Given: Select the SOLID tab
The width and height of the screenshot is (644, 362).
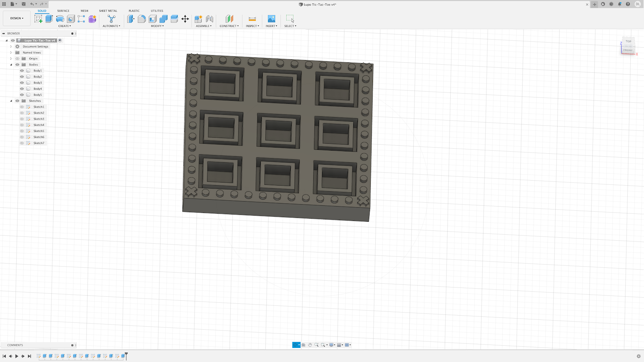Looking at the screenshot, I should click(x=42, y=11).
